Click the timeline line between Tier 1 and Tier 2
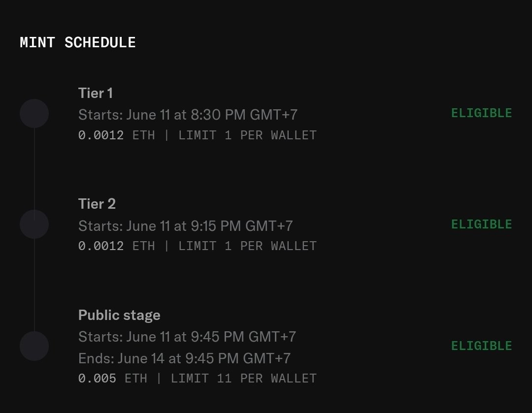Image resolution: width=532 pixels, height=413 pixels. pos(34,169)
